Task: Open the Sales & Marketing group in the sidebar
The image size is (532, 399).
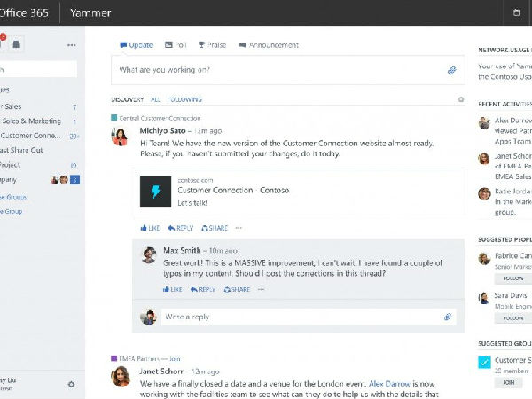Action: 32,121
